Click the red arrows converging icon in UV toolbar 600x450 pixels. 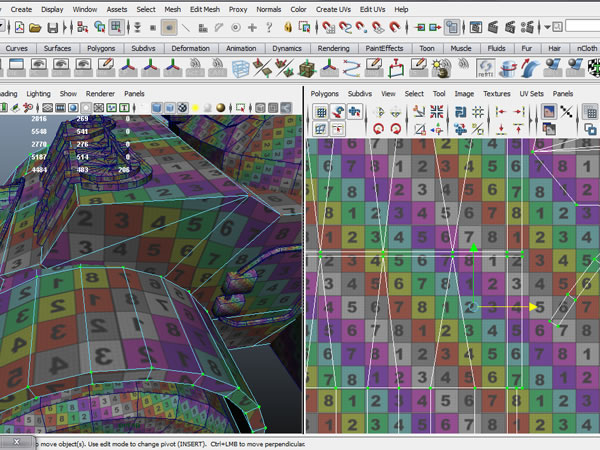(437, 112)
